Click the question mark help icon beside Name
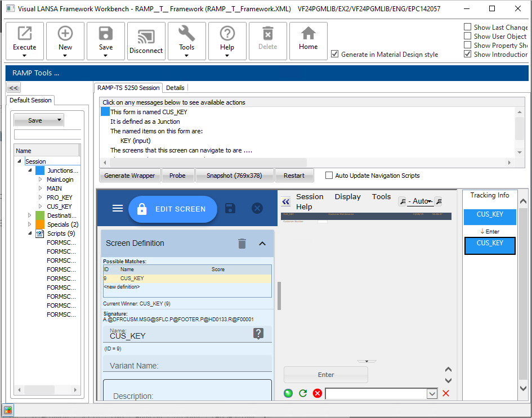 (258, 334)
